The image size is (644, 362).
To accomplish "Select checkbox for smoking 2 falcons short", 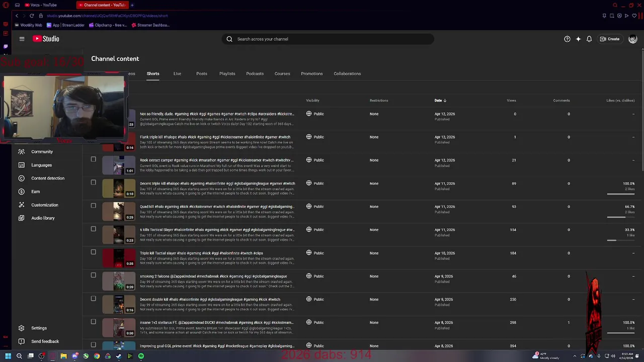I will pyautogui.click(x=93, y=275).
